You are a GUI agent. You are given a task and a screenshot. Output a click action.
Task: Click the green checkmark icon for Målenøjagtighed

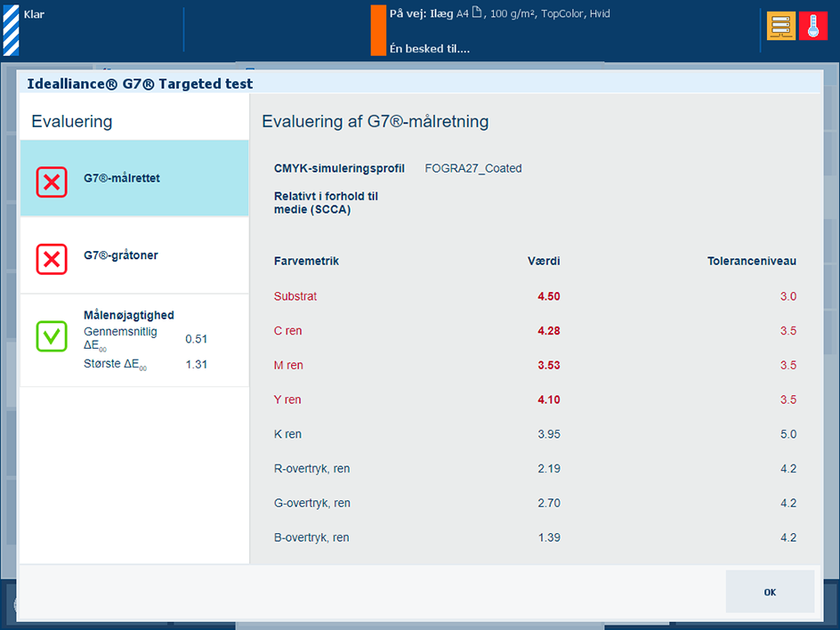52,336
